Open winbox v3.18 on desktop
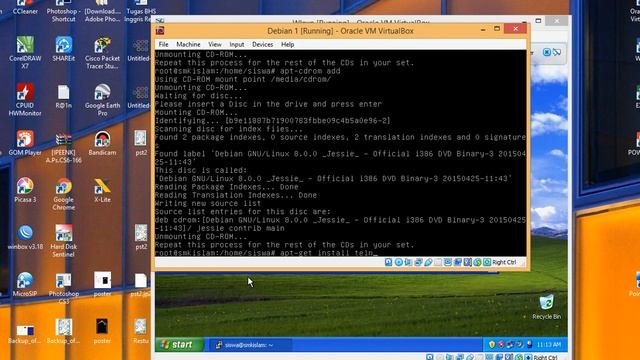This screenshot has width=640, height=360. pos(25,238)
